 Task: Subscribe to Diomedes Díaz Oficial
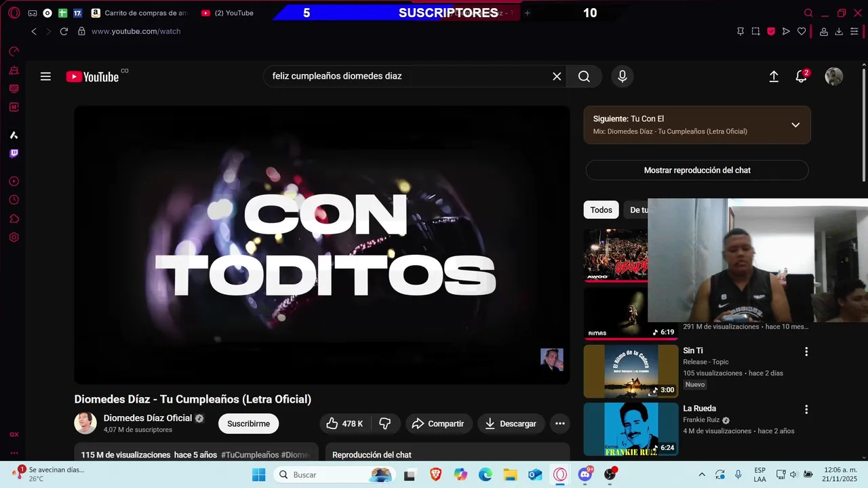coord(248,424)
